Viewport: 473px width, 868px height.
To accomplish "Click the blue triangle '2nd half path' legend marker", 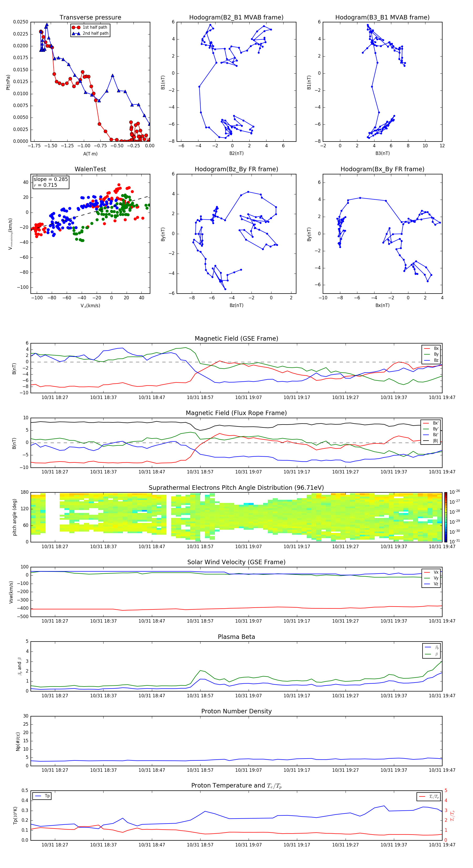I will point(76,33).
